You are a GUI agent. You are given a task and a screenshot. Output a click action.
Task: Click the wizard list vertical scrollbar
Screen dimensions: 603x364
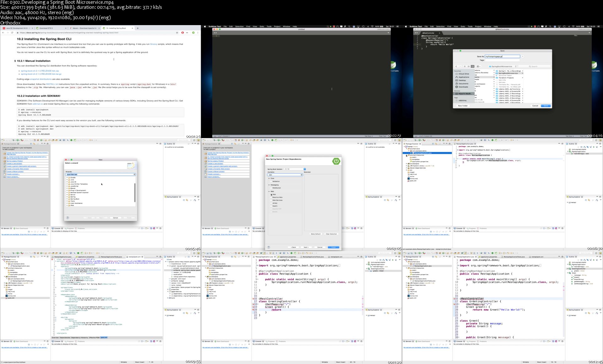click(x=135, y=193)
